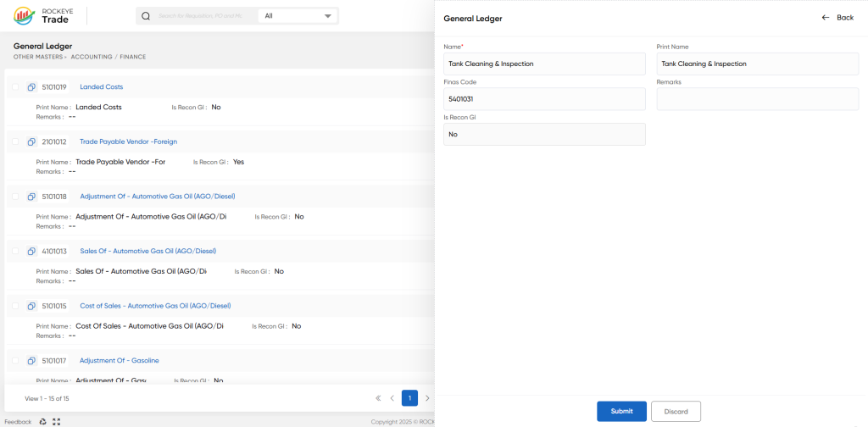The width and height of the screenshot is (868, 427).
Task: Open Trade Payable Vendor -Foreign link
Action: click(129, 141)
